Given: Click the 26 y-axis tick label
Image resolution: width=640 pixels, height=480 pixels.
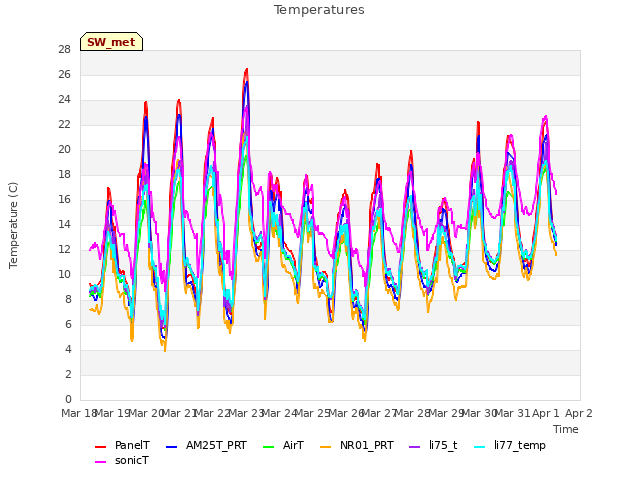Looking at the screenshot, I should tap(64, 75).
